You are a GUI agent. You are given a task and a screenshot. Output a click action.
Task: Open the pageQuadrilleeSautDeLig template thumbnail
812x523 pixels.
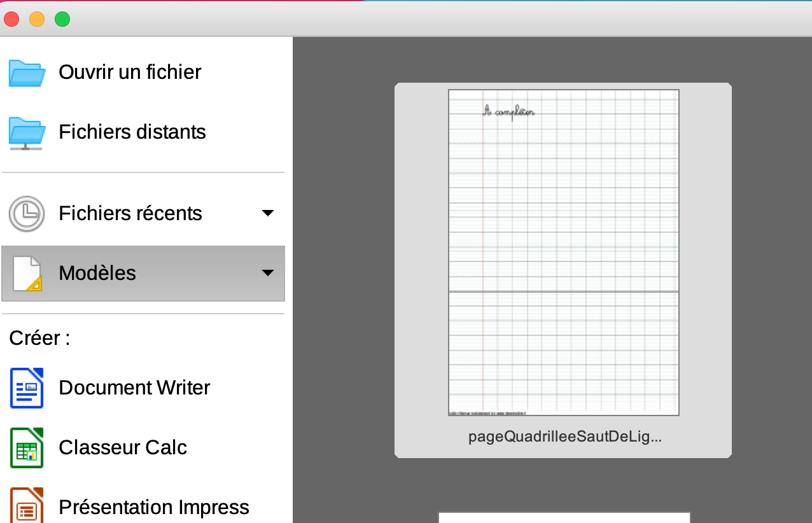[563, 252]
